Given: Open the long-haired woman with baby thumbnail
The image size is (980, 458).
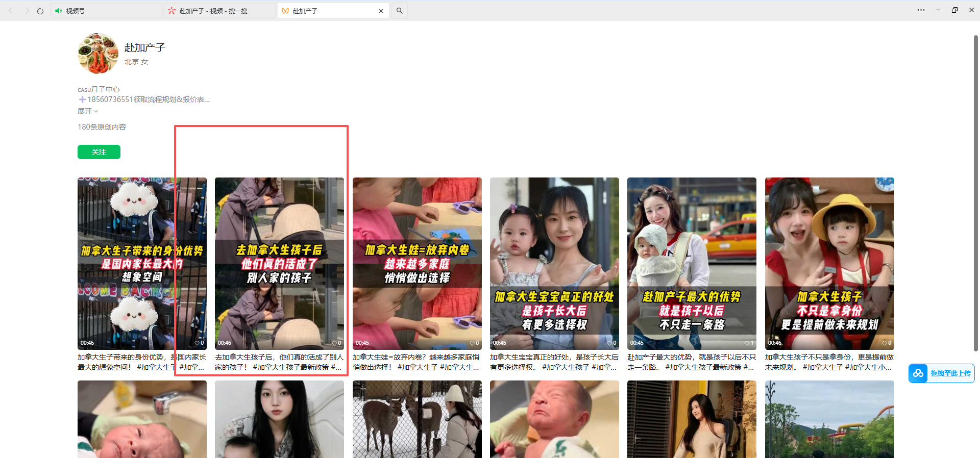Looking at the screenshot, I should (279, 419).
